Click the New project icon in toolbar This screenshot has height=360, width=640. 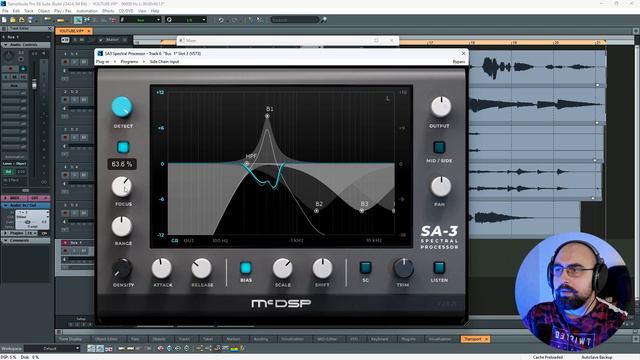tap(4, 20)
